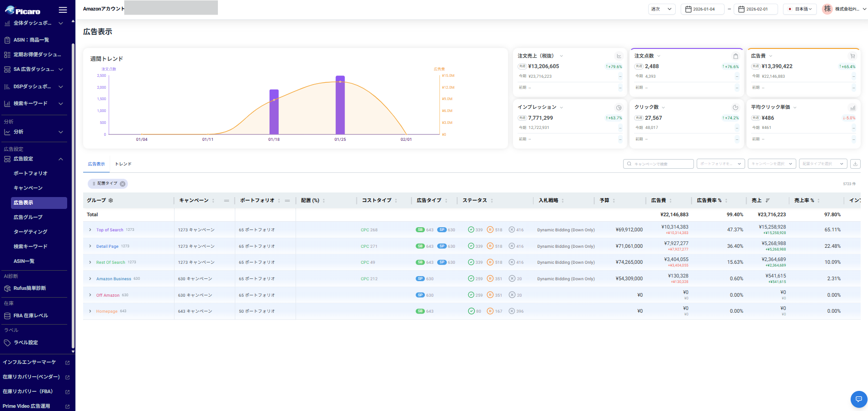Click the bar chart icon on 平均クリック単価 card
This screenshot has width=868, height=411.
(852, 108)
